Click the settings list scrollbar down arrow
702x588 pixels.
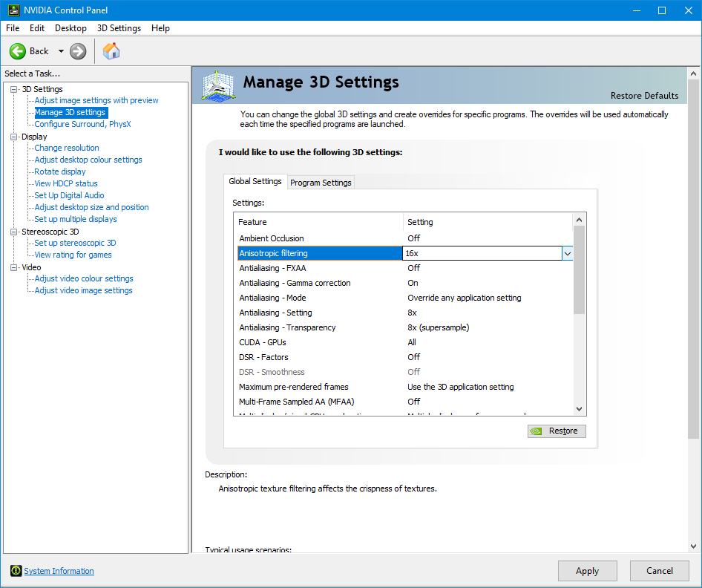pos(580,408)
